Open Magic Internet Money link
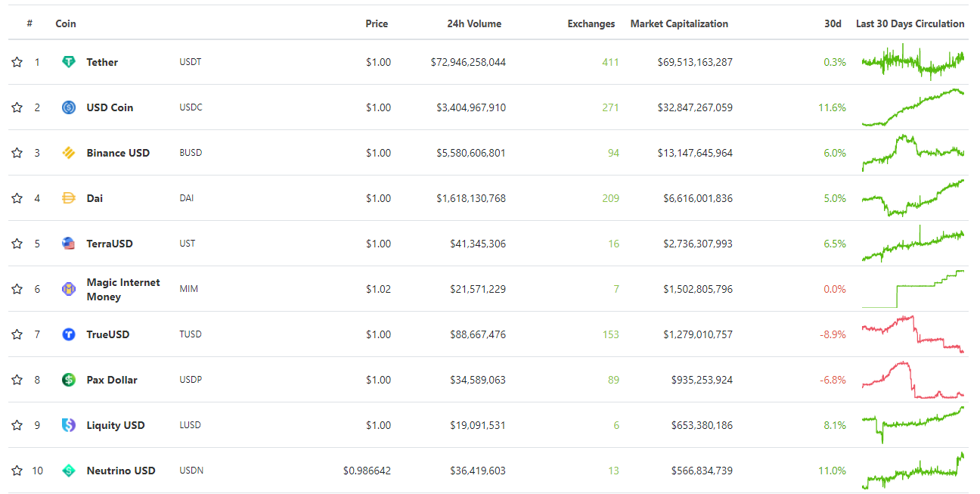980x494 pixels. tap(123, 289)
